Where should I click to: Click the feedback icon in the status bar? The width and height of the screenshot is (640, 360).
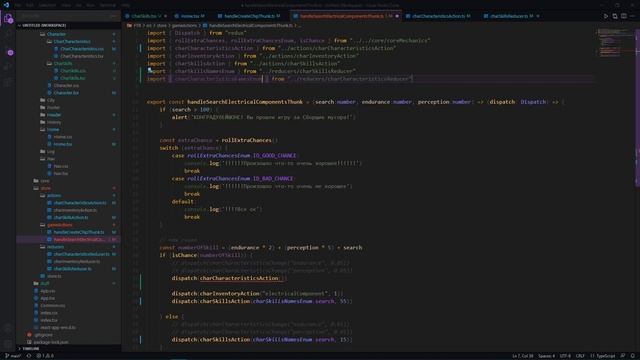623,356
